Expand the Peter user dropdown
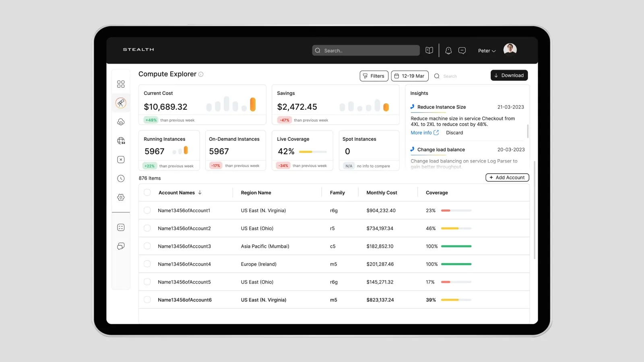 tap(487, 51)
